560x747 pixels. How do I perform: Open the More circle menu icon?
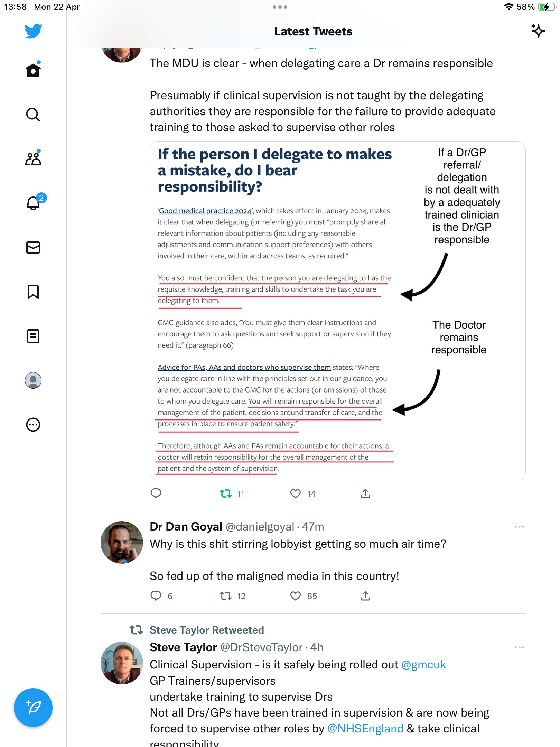click(33, 425)
